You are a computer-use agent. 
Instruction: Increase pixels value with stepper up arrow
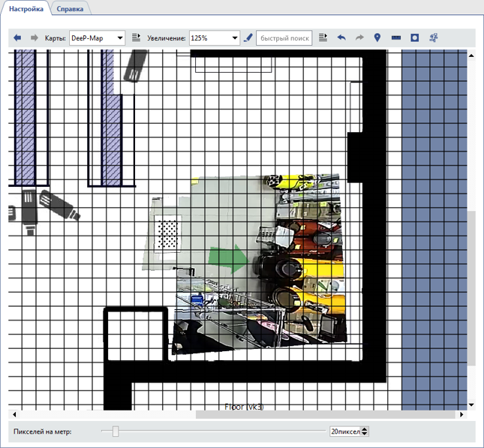(x=365, y=429)
